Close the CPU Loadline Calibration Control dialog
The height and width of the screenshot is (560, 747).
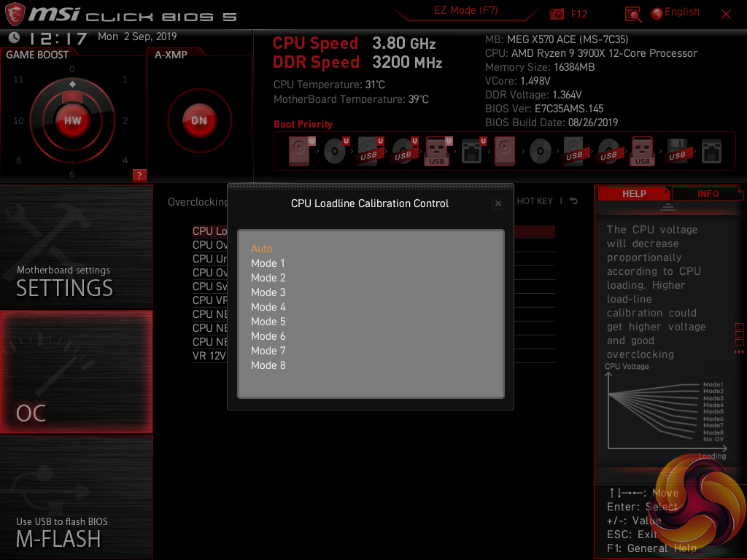pos(498,204)
